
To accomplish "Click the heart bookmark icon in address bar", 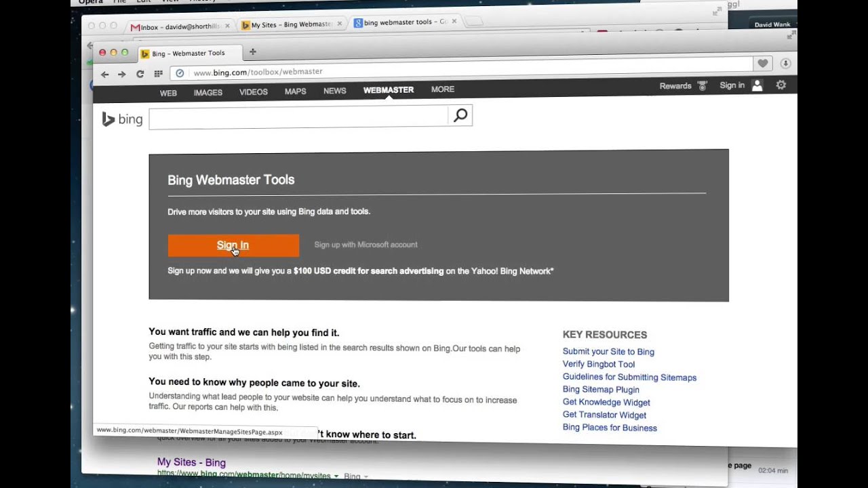I will 763,63.
